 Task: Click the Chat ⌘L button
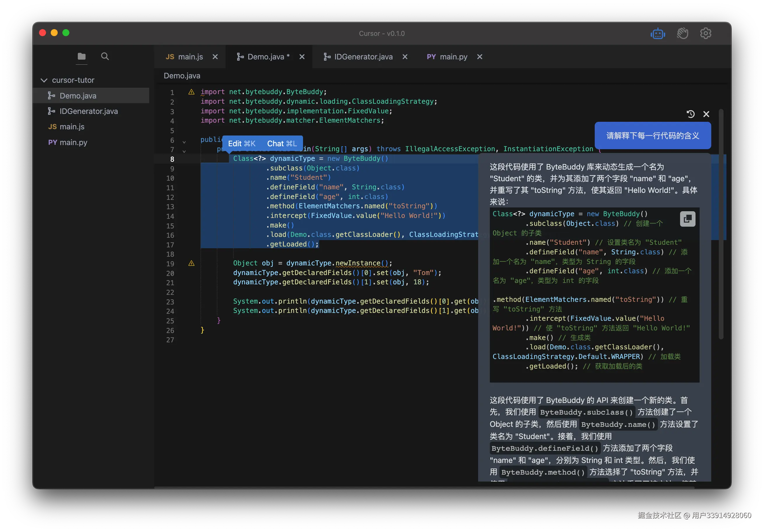point(281,143)
